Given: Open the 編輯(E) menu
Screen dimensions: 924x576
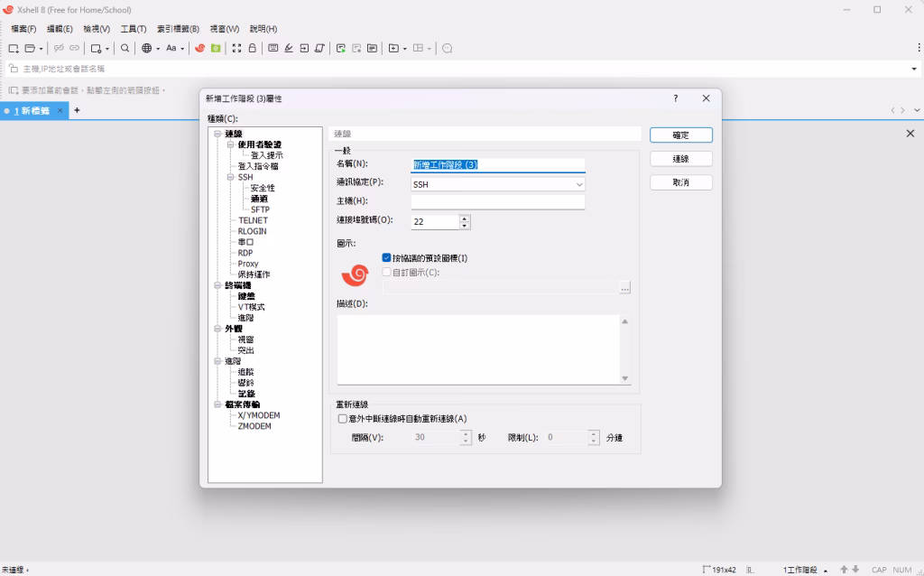Looking at the screenshot, I should tap(60, 29).
